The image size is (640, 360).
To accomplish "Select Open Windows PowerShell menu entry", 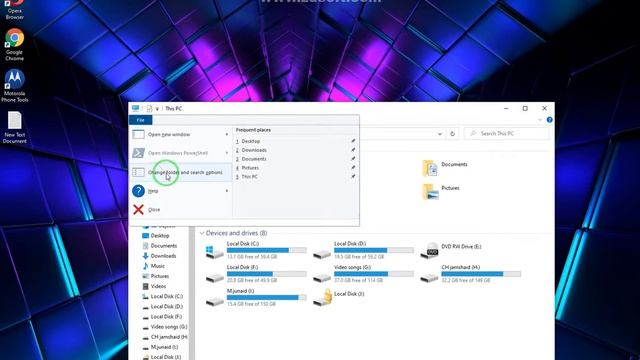I will [x=180, y=153].
